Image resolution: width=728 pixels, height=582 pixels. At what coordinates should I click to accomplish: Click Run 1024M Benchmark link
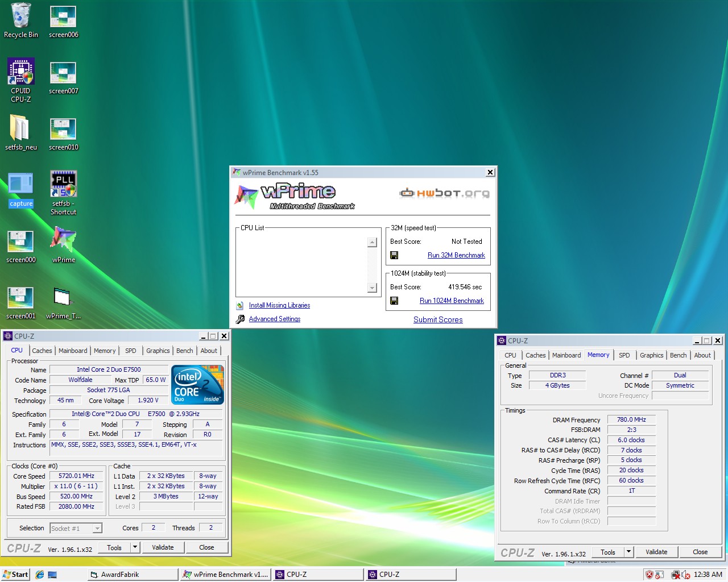click(452, 301)
